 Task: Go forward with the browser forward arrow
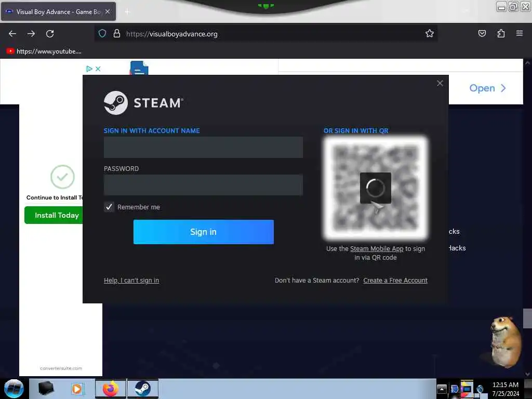click(x=31, y=34)
